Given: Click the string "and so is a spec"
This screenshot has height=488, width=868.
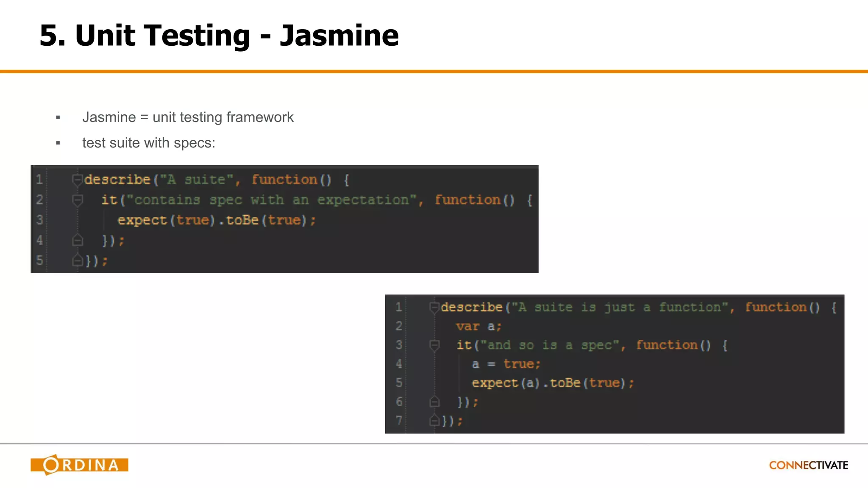Looking at the screenshot, I should click(x=550, y=345).
